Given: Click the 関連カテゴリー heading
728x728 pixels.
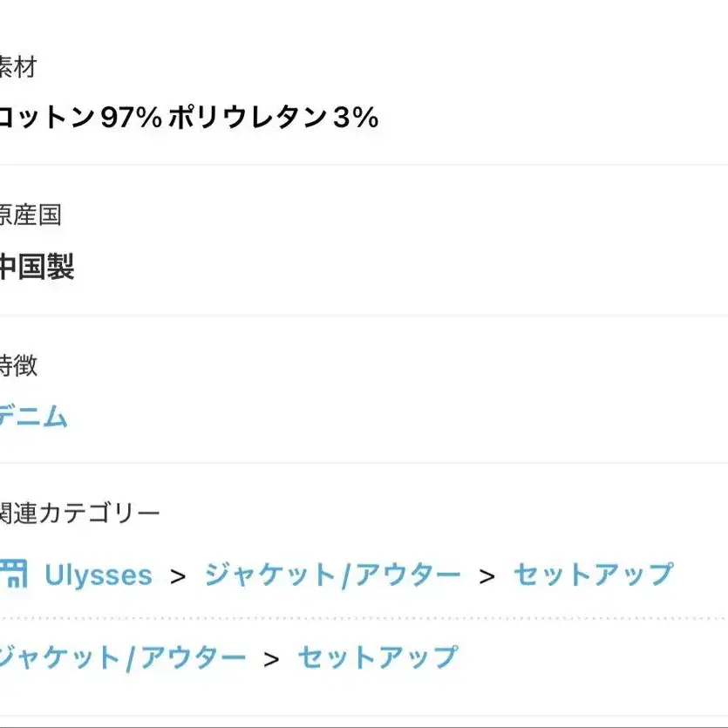Looking at the screenshot, I should coord(80,514).
